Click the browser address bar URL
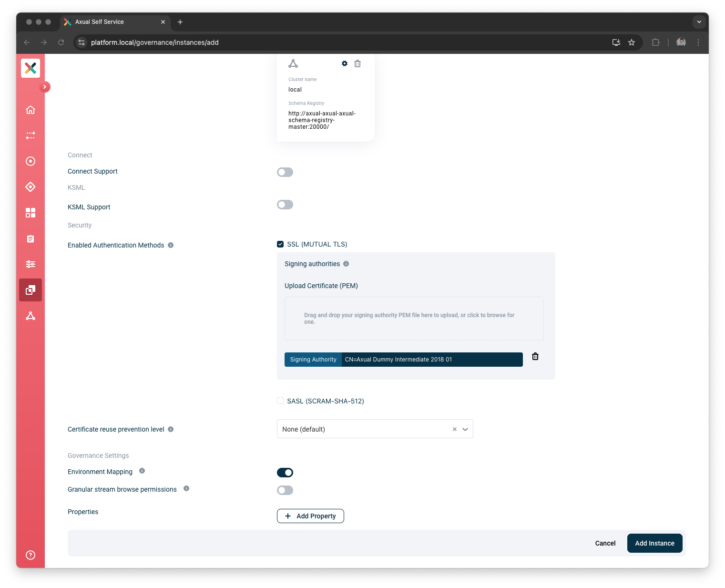The height and width of the screenshot is (588, 725). click(x=155, y=42)
